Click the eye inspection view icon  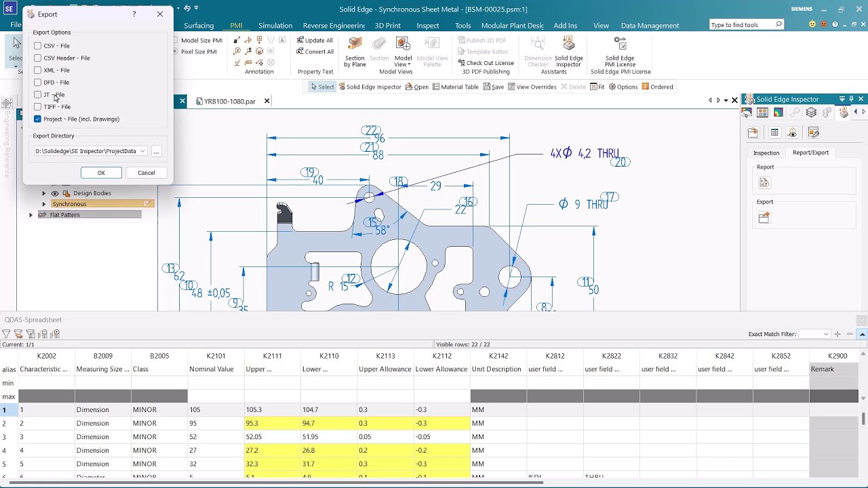(x=792, y=133)
